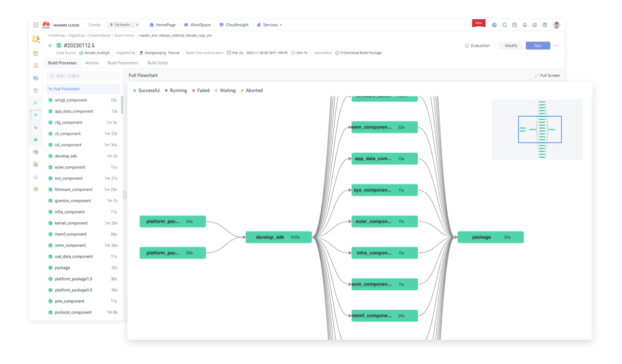Open the notifications bell icon
Image resolution: width=622 pixels, height=364 pixels.
pos(524,25)
